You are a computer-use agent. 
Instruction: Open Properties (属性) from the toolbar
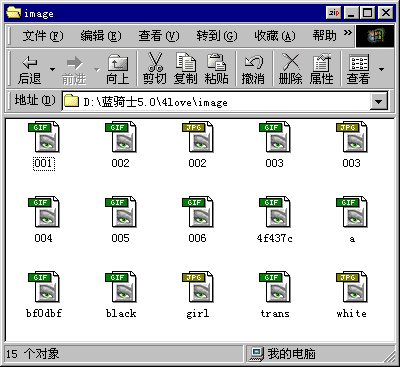[x=322, y=62]
